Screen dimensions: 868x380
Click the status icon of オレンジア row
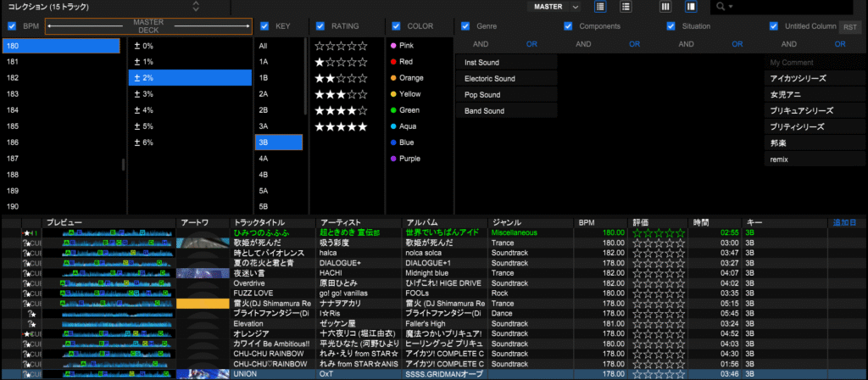[31, 334]
